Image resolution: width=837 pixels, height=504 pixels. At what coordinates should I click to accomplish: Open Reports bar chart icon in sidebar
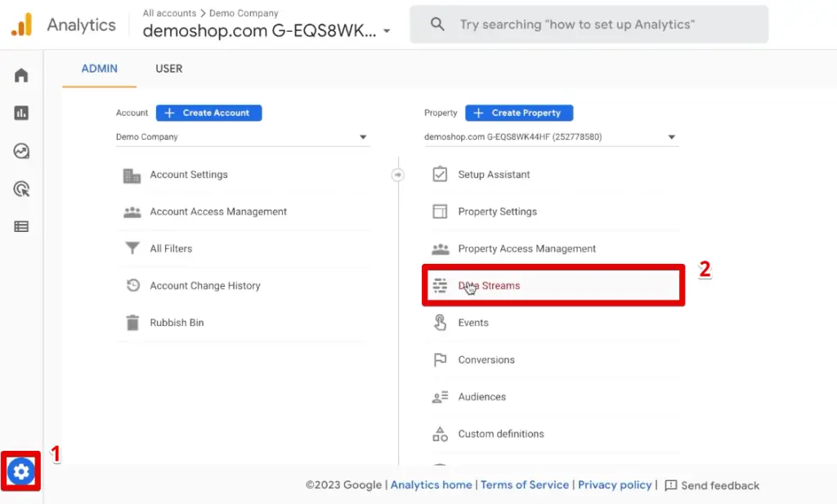click(21, 114)
